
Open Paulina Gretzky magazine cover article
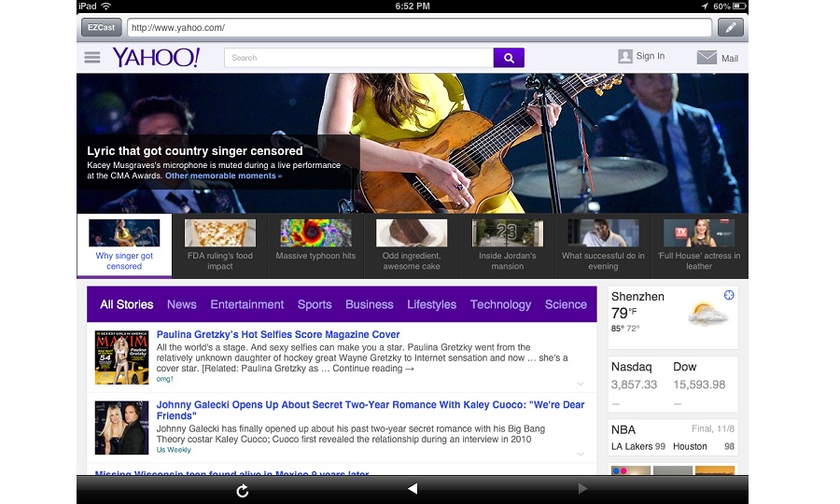[x=278, y=334]
